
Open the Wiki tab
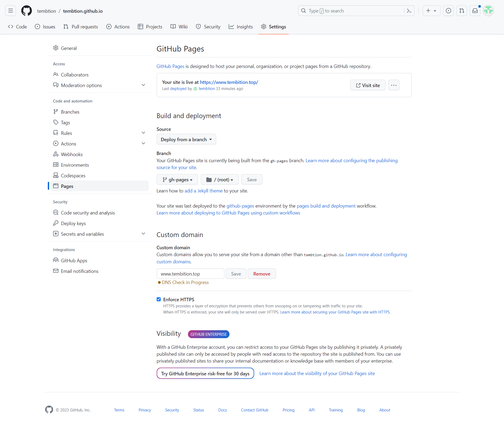179,27
